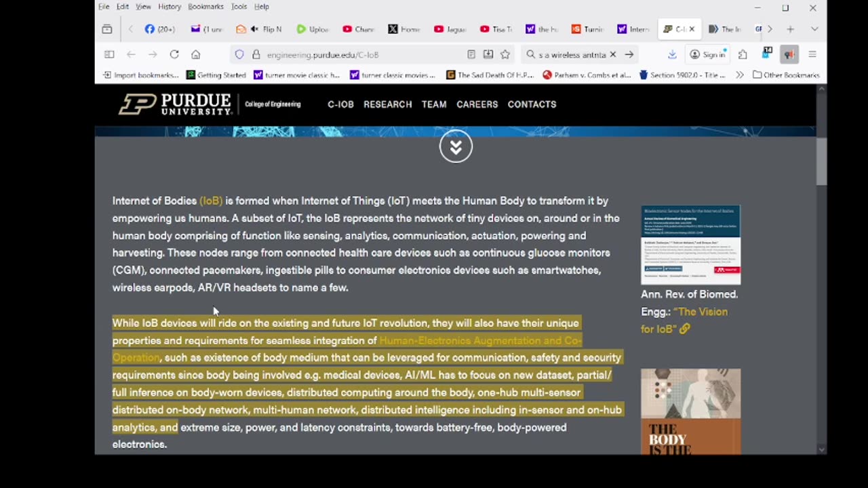Image resolution: width=868 pixels, height=488 pixels.
Task: Reload the current page
Action: click(174, 54)
